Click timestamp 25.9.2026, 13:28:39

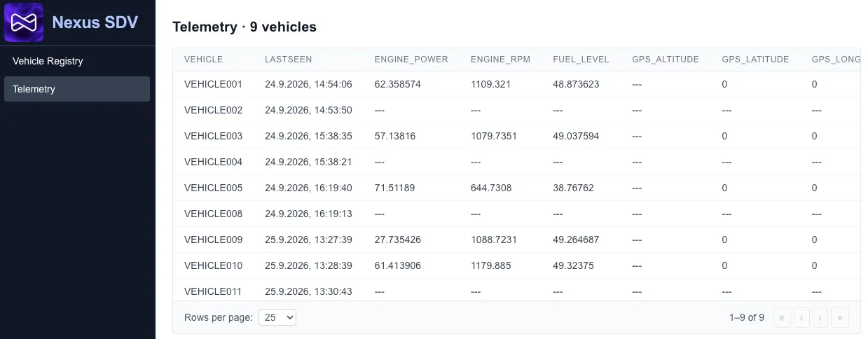(308, 265)
